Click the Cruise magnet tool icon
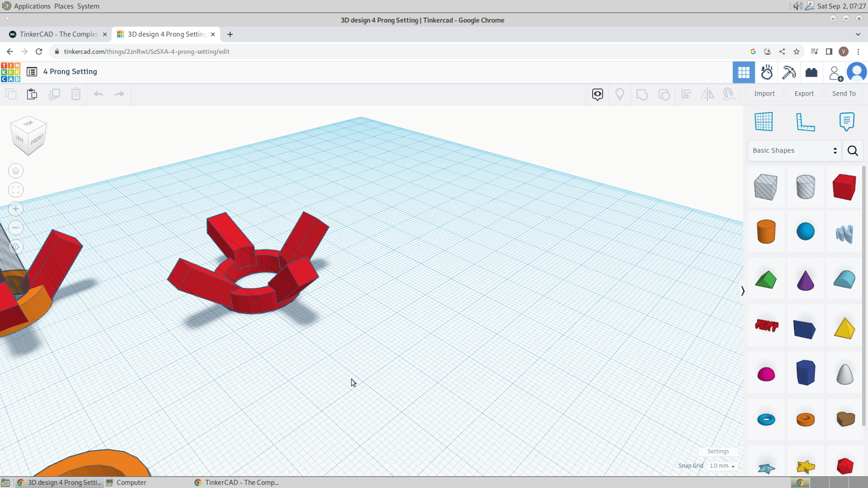Image resolution: width=868 pixels, height=488 pixels. point(729,94)
